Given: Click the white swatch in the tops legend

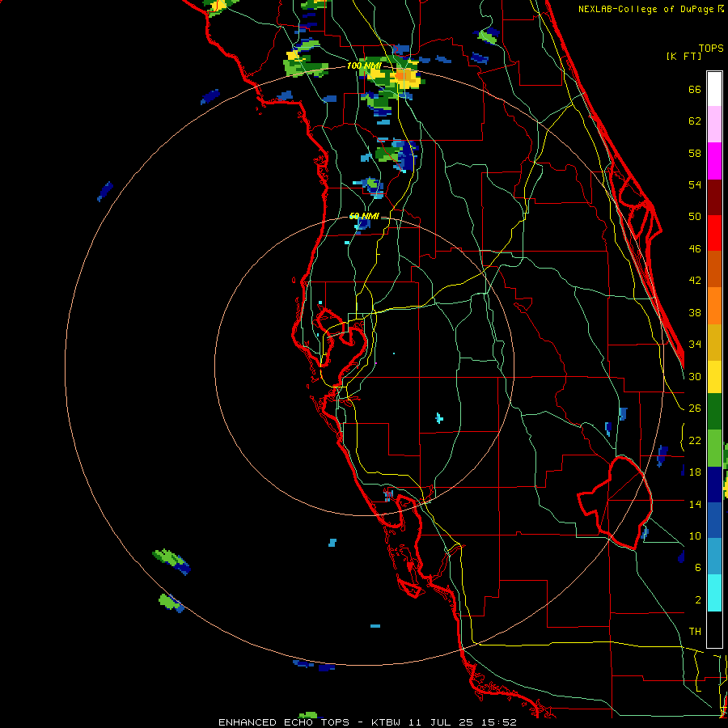Looking at the screenshot, I should (714, 89).
